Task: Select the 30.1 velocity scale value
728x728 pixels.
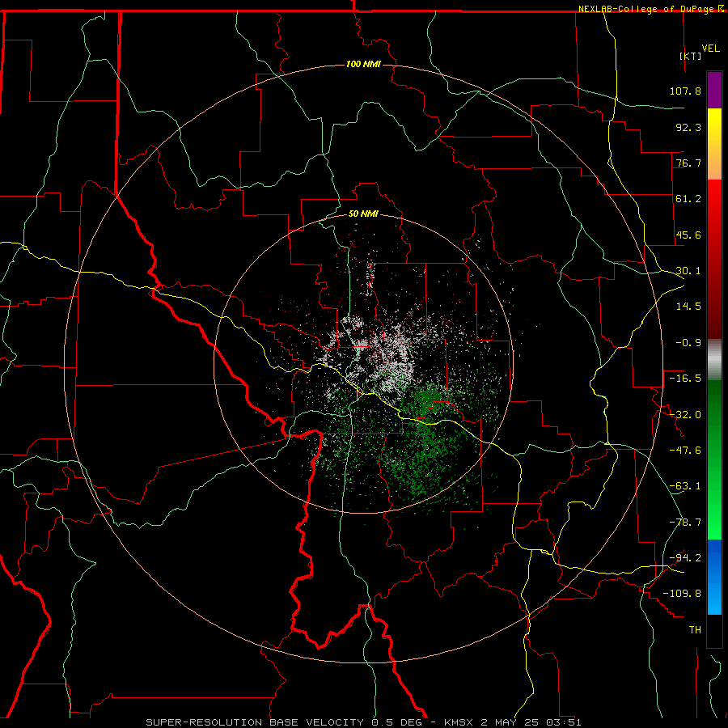Action: [688, 271]
